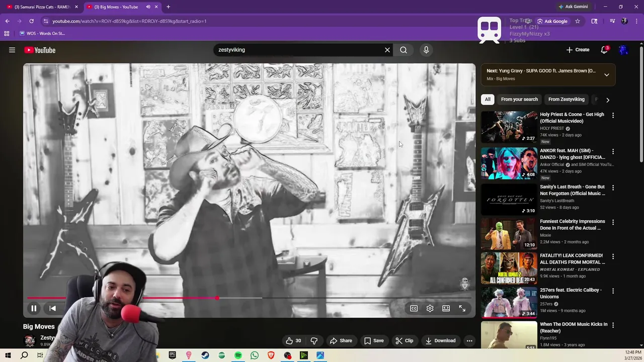Show more filter chips arrow
This screenshot has height=362, width=644.
[607, 100]
